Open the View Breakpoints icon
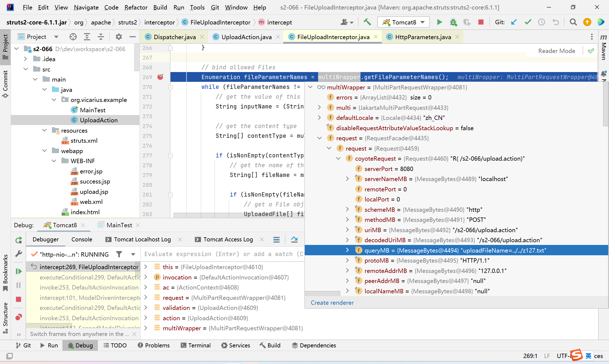 pos(18,317)
